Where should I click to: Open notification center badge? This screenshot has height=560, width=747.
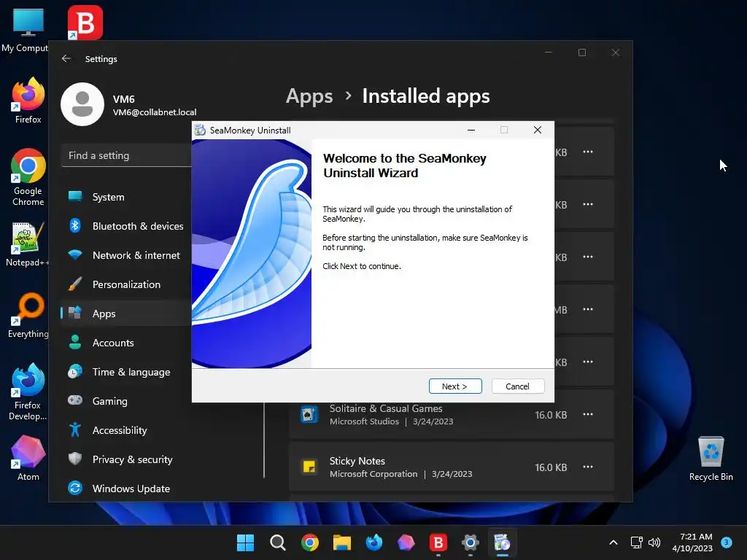click(727, 542)
